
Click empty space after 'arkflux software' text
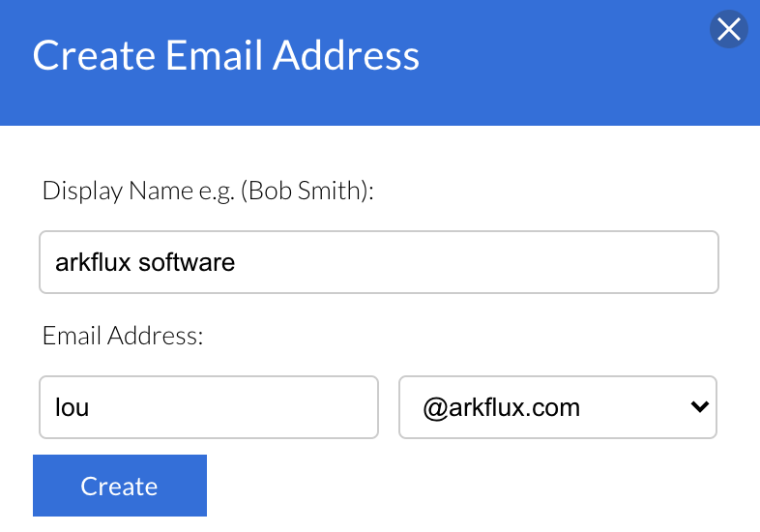tap(483, 262)
